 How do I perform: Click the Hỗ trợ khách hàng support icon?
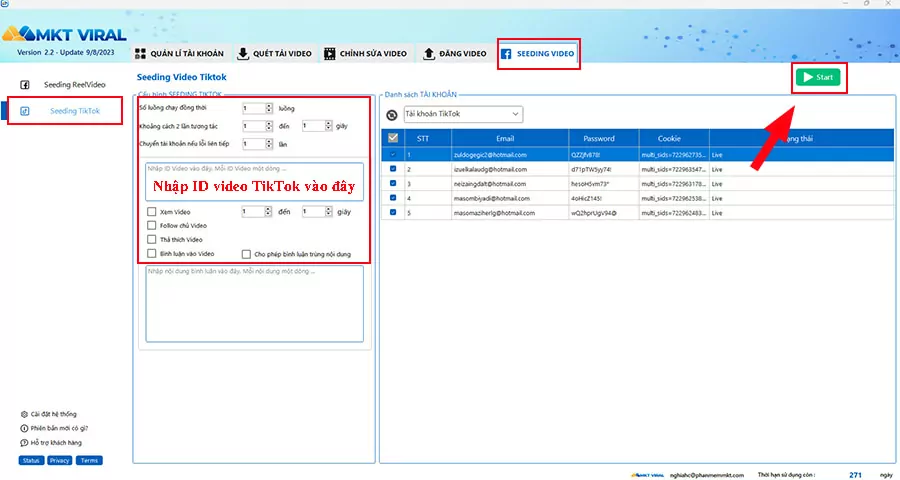pos(24,442)
